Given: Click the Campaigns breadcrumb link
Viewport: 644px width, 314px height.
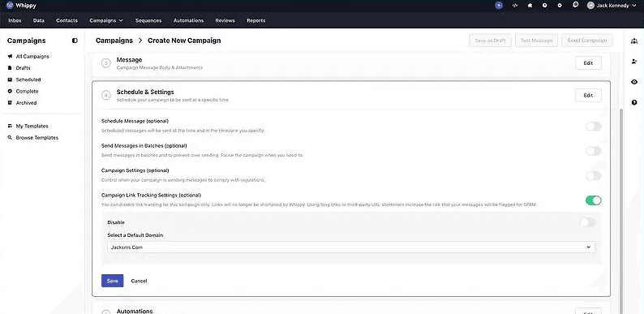Looking at the screenshot, I should point(114,41).
